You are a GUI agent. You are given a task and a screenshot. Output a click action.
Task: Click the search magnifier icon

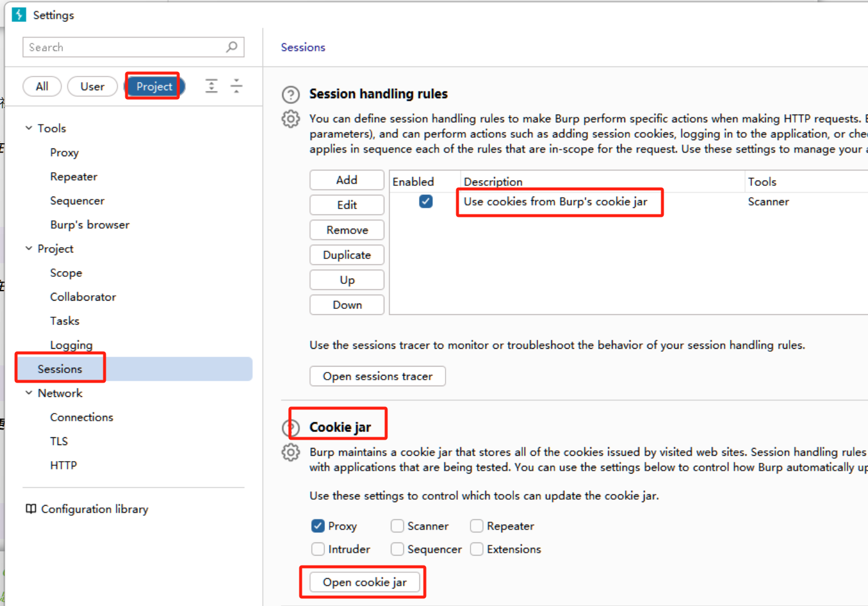pyautogui.click(x=232, y=47)
